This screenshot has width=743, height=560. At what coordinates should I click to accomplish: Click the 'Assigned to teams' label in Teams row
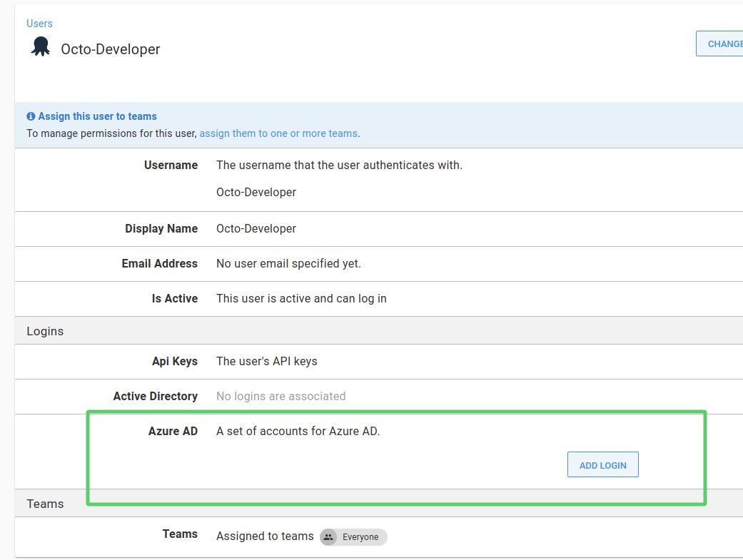(264, 536)
